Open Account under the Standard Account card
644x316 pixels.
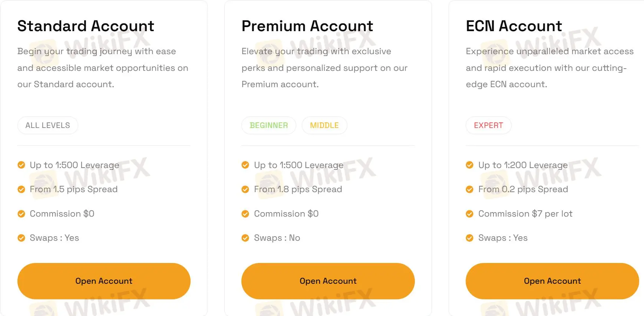click(x=104, y=281)
